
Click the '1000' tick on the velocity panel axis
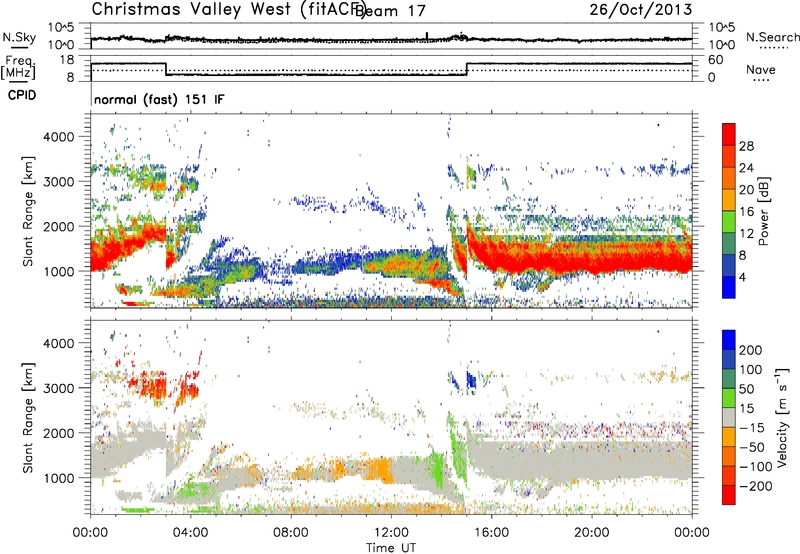point(58,478)
